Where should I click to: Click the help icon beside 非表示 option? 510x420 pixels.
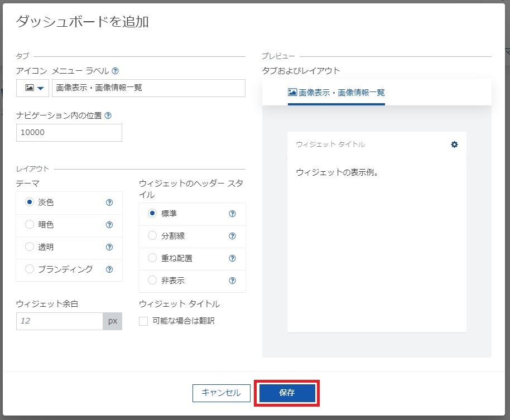pos(232,281)
